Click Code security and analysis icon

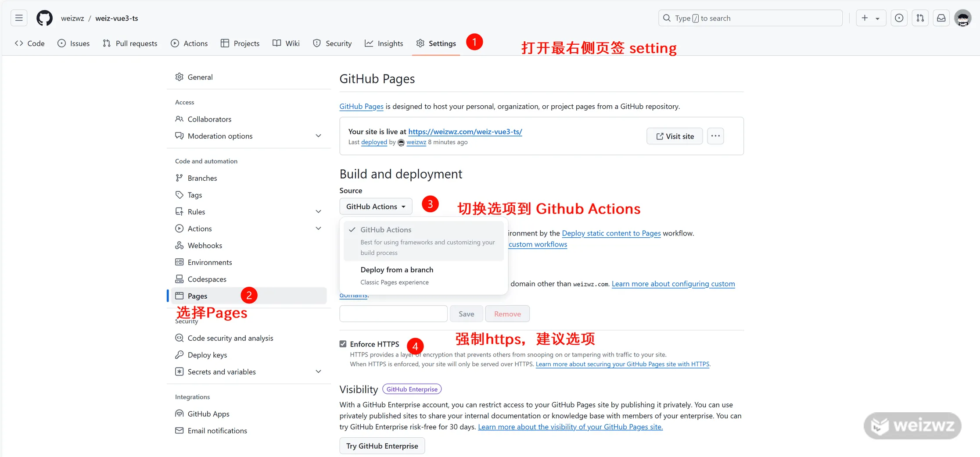click(179, 338)
